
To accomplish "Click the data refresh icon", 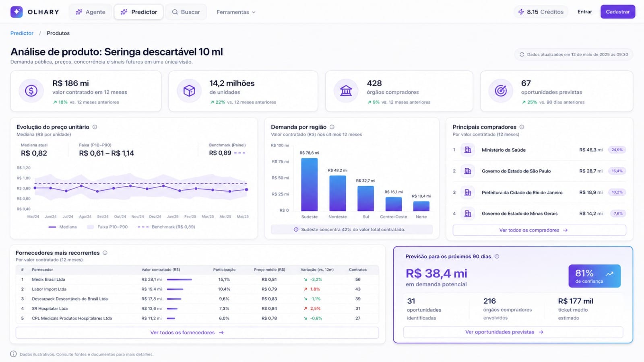I will 522,55.
